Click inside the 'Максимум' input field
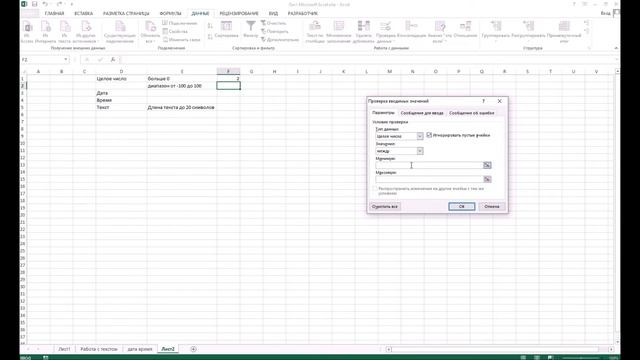 pyautogui.click(x=429, y=179)
